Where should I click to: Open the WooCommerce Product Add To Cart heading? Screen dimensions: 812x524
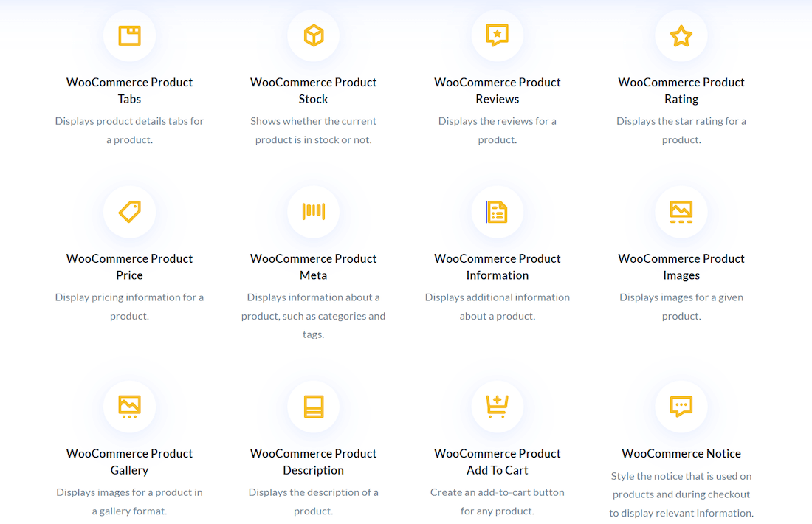click(497, 462)
